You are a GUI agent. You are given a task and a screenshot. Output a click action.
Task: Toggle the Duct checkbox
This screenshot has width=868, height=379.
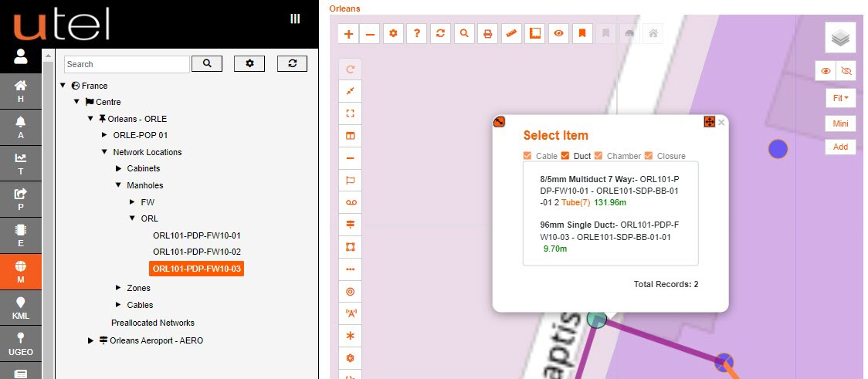[565, 156]
